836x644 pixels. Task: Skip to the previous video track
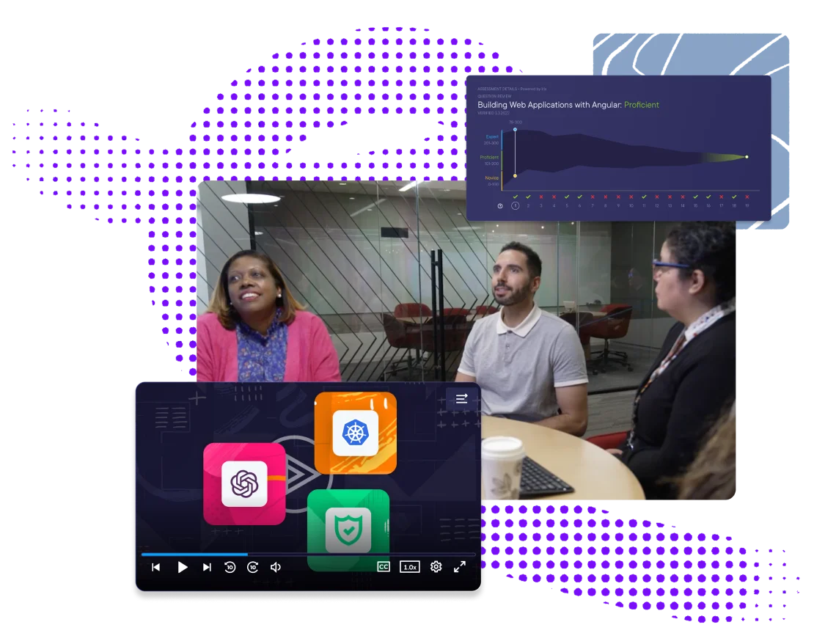click(x=155, y=567)
